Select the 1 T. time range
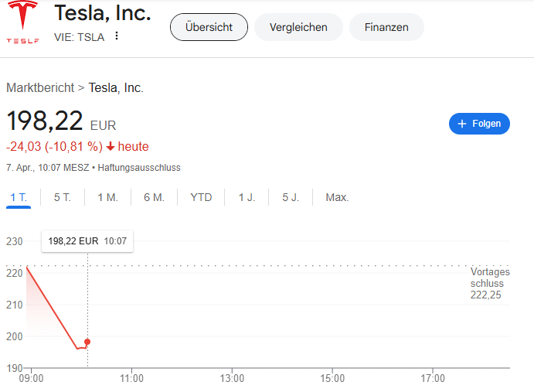The width and height of the screenshot is (534, 392). (x=19, y=198)
